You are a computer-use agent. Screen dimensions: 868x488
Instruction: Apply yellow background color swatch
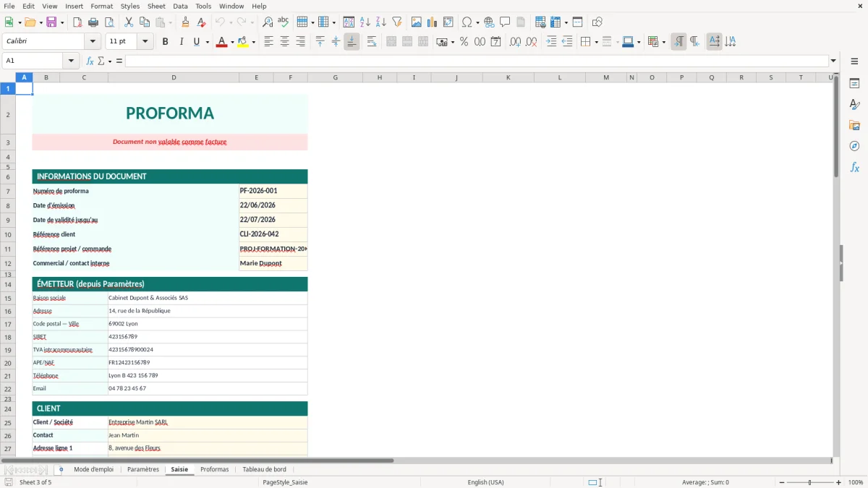click(x=243, y=42)
